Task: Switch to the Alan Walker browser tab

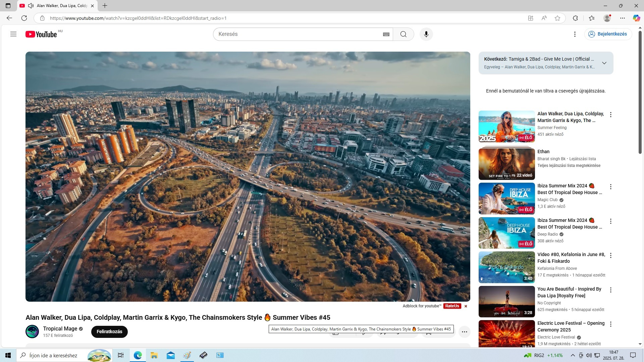Action: coord(60,6)
